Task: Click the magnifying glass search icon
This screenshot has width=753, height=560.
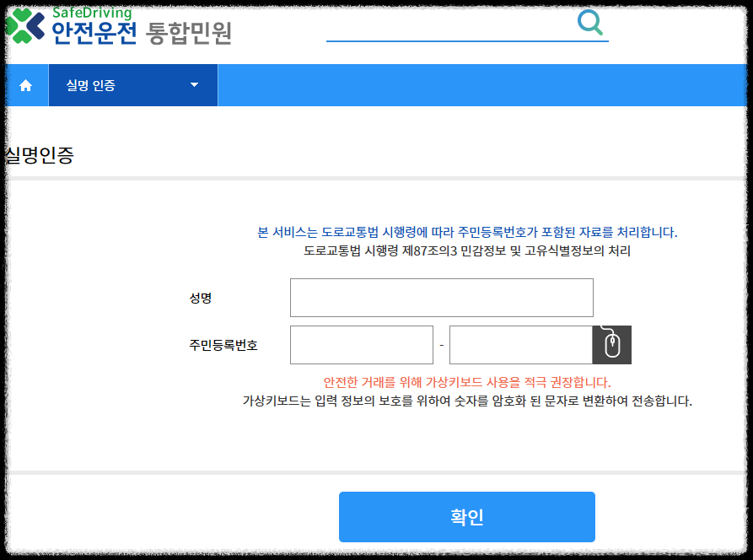Action: (589, 22)
